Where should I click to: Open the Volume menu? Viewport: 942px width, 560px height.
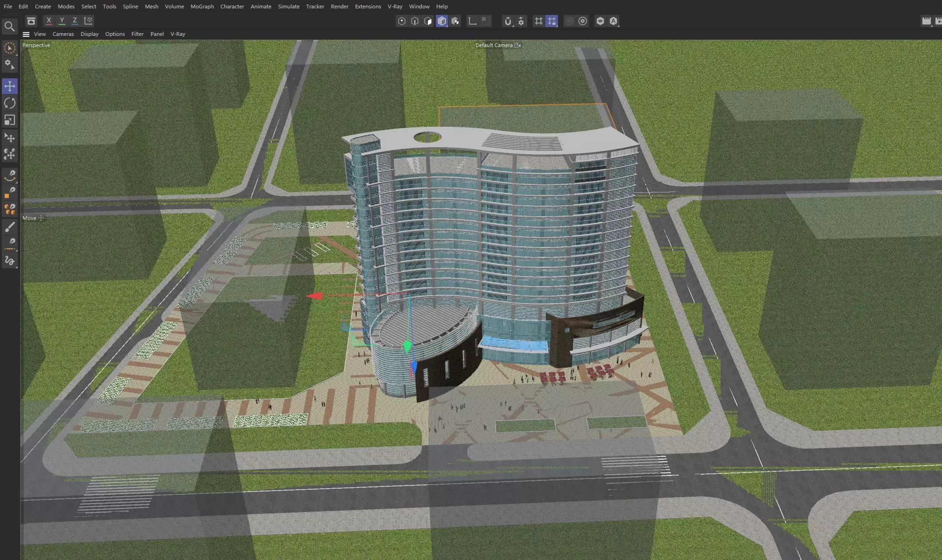(174, 6)
